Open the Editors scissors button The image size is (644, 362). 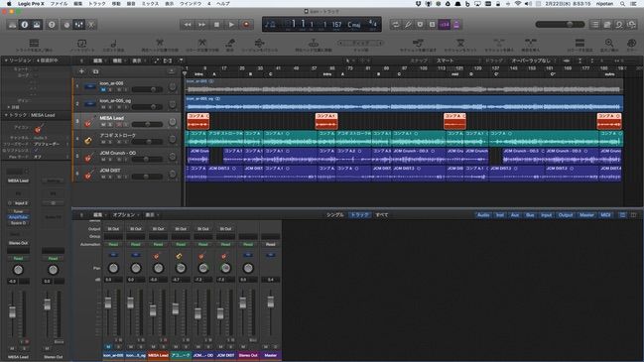(91, 25)
